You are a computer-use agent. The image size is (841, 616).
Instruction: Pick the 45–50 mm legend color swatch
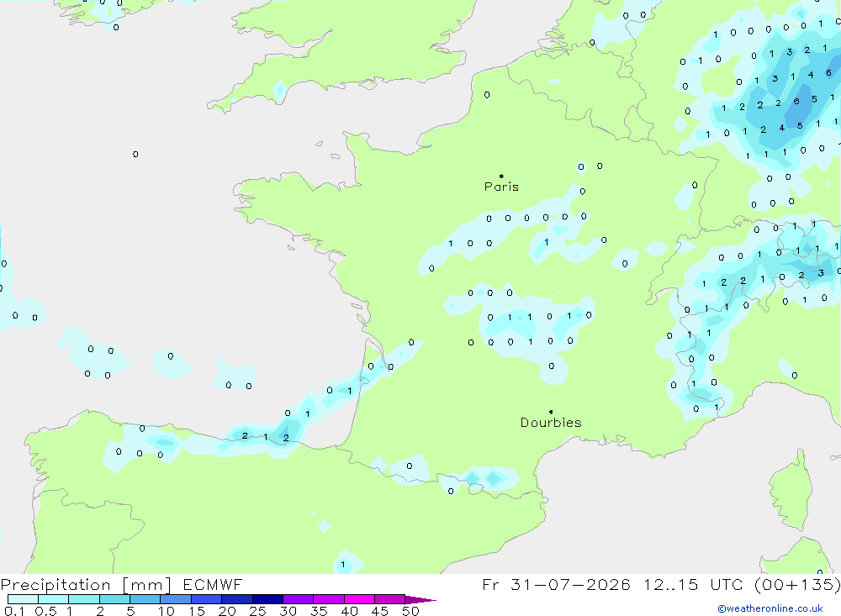point(390,599)
